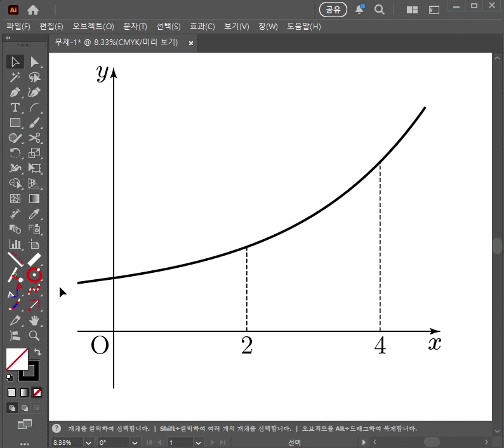Select the Magic Wand tool
The width and height of the screenshot is (504, 448).
[15, 77]
